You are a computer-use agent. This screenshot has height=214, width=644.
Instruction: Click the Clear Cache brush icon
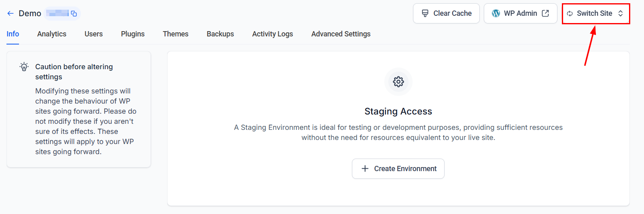click(425, 13)
